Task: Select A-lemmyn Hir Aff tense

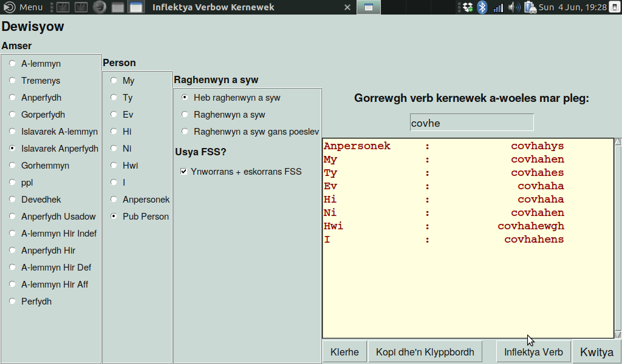Action: pyautogui.click(x=12, y=285)
